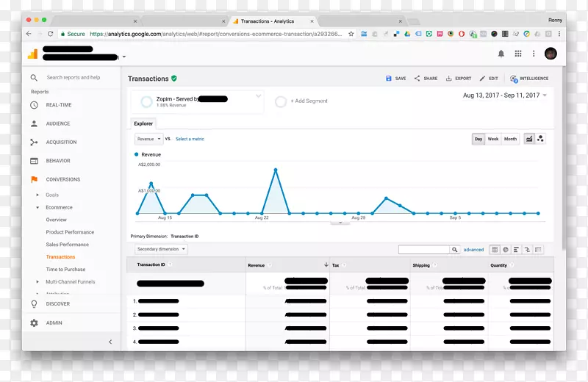Click the advanced filter link
588x382 pixels.
click(x=473, y=250)
